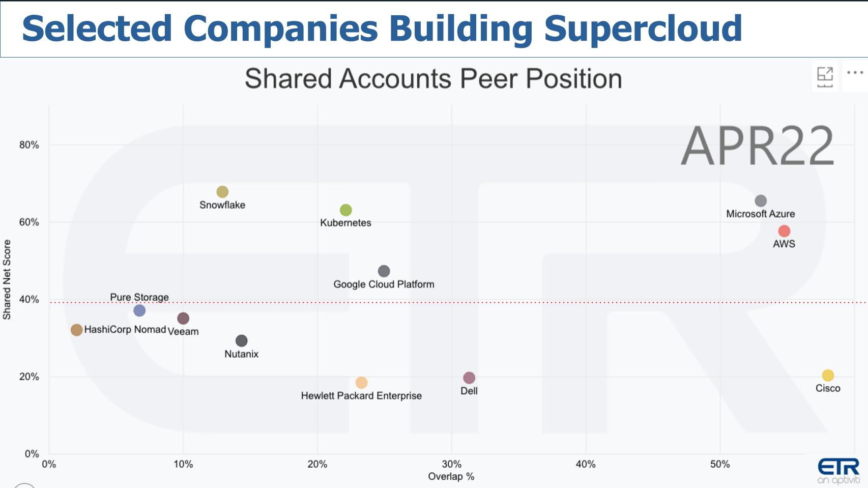Select the Microsoft Azure data point

click(x=761, y=200)
